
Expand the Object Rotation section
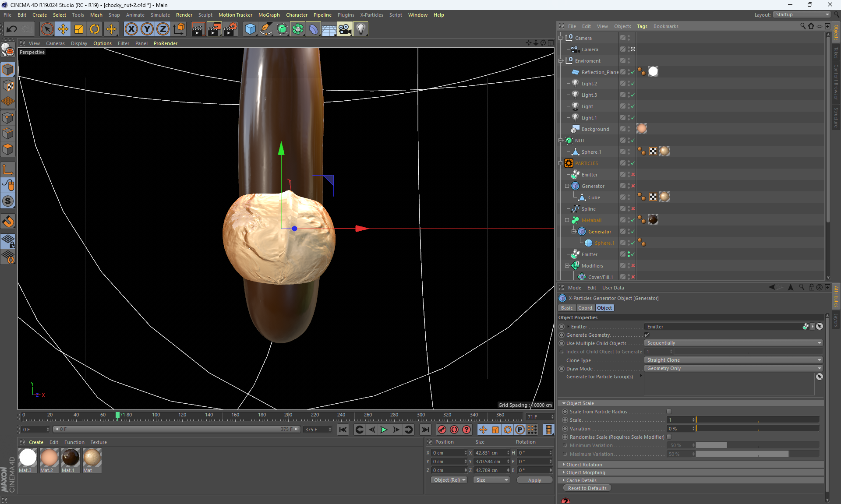[584, 465]
